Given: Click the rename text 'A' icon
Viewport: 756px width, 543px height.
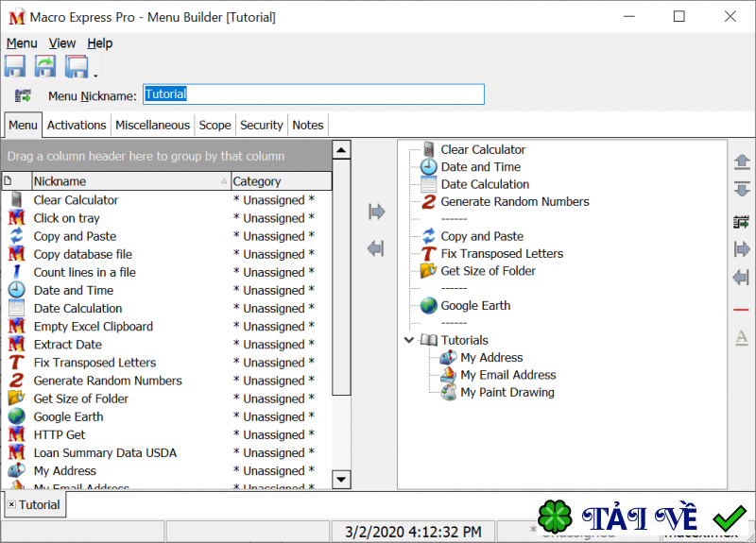Looking at the screenshot, I should click(742, 337).
